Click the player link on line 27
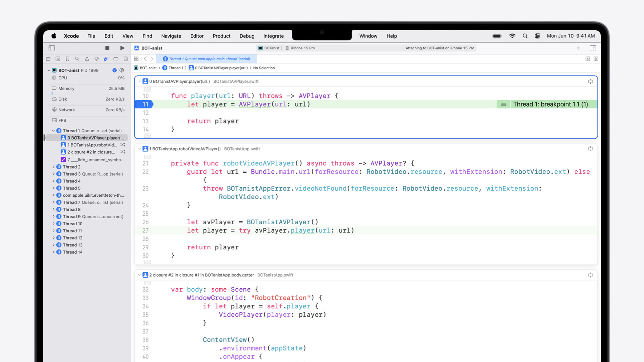This screenshot has height=362, width=644. click(303, 231)
